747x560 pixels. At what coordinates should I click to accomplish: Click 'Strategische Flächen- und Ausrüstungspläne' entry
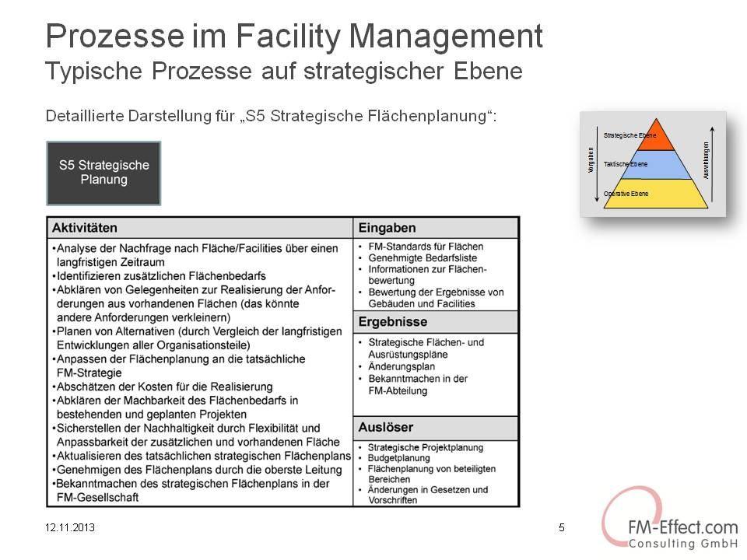pyautogui.click(x=421, y=348)
